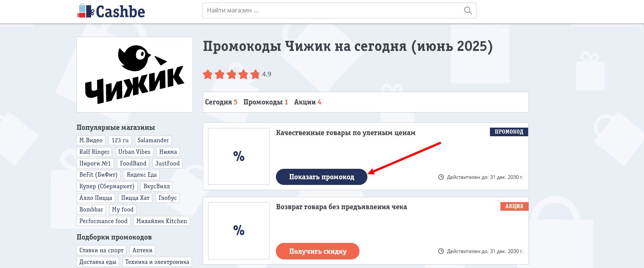Switch to the "Сегодня 5" tab
The image size is (644, 268).
point(221,102)
